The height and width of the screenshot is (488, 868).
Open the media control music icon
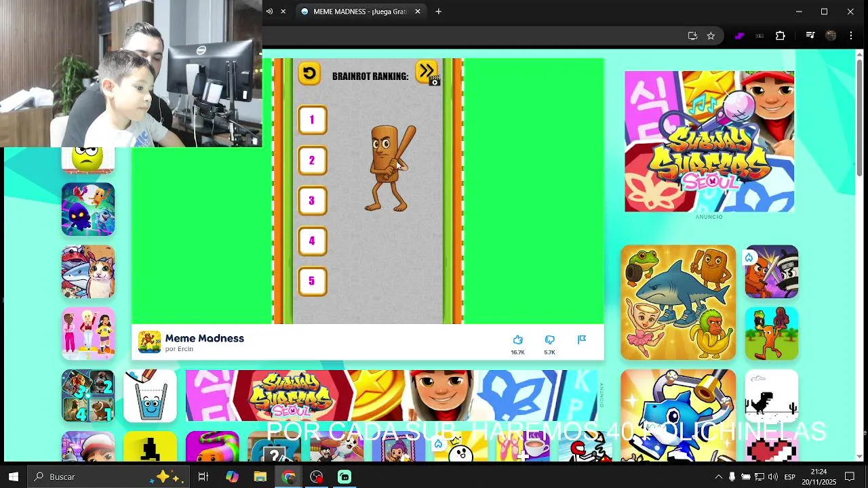click(x=810, y=36)
